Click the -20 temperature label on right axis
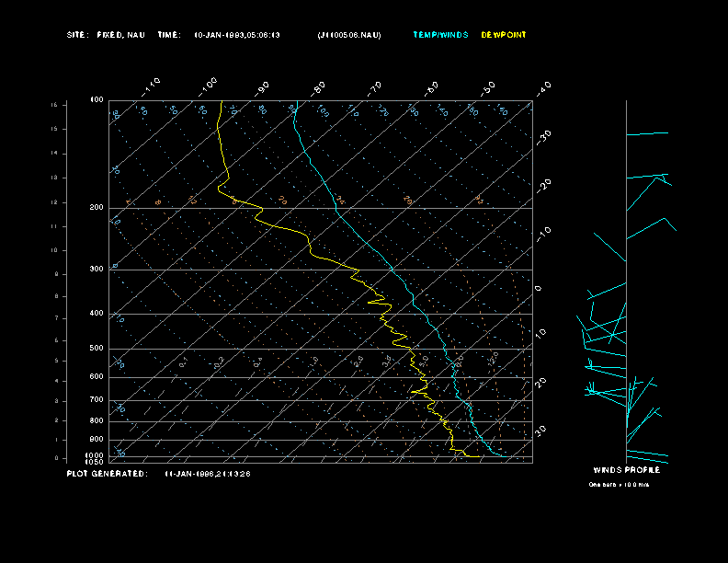 543,185
